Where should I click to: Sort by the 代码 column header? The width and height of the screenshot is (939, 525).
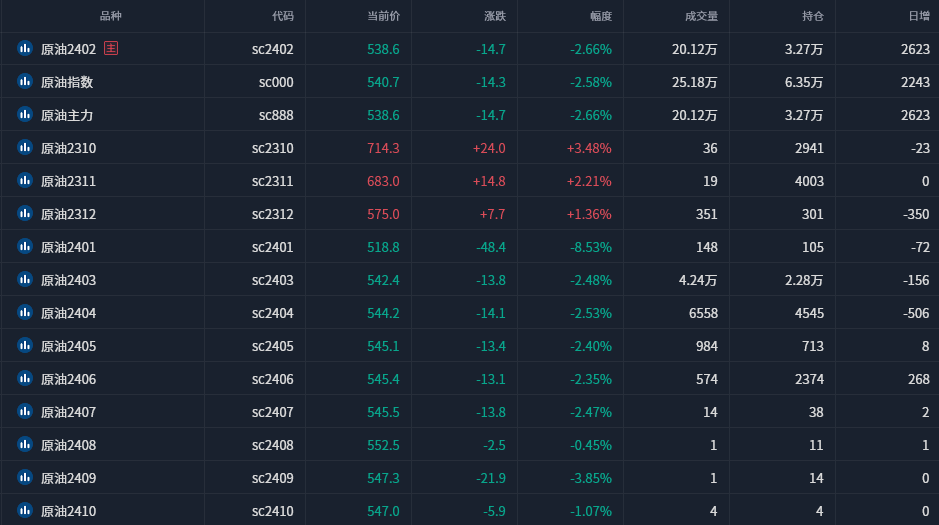[283, 16]
